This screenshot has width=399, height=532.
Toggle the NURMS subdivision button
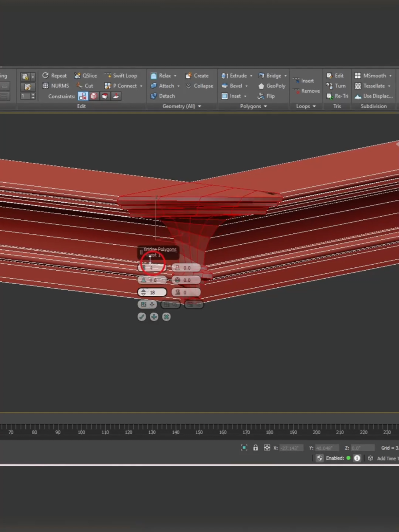click(56, 86)
